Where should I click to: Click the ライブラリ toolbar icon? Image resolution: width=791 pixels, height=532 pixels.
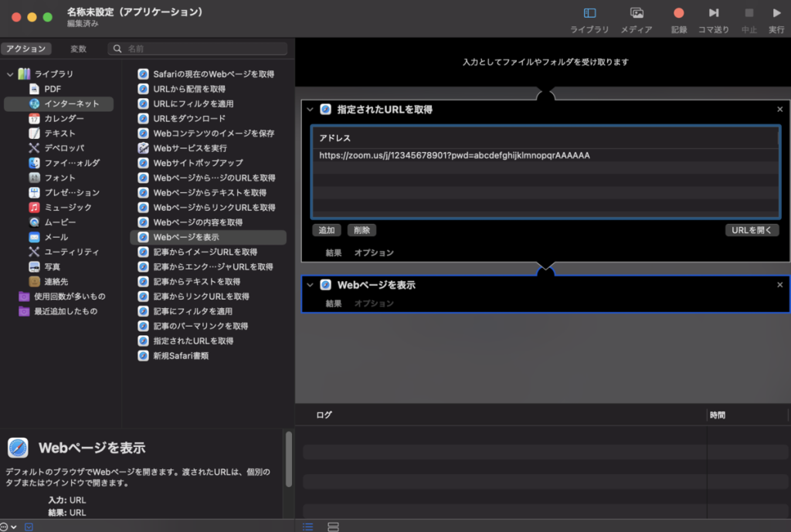[x=589, y=14]
